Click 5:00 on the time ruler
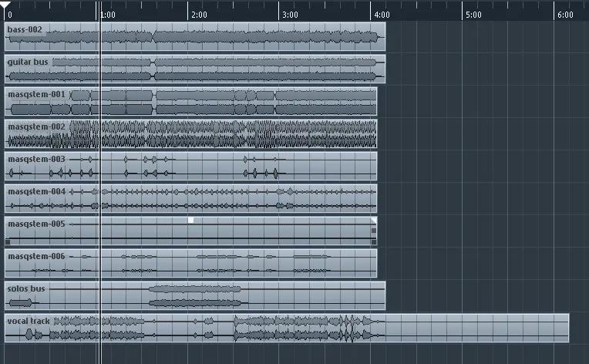Screen dimensions: 589x364 pos(473,15)
